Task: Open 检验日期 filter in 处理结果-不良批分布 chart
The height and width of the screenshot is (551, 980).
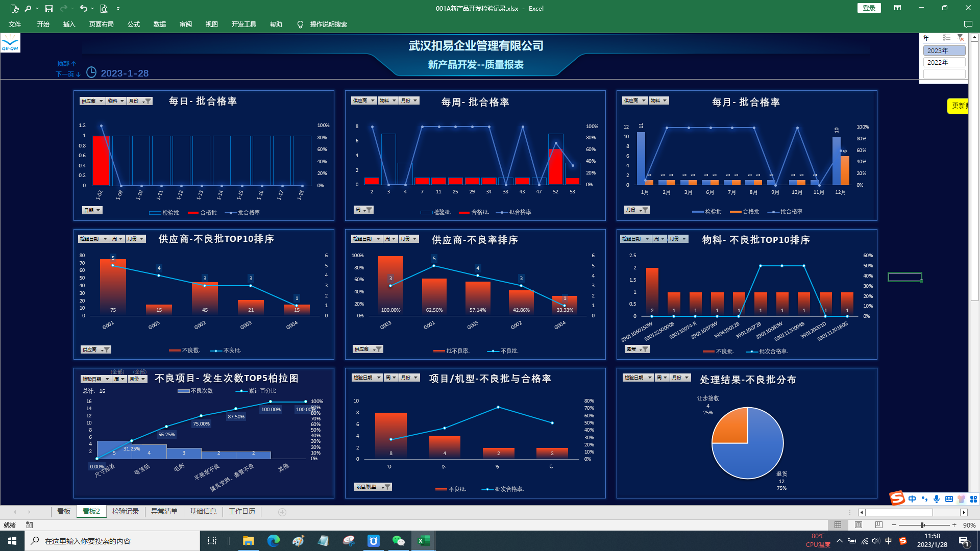Action: tap(638, 378)
